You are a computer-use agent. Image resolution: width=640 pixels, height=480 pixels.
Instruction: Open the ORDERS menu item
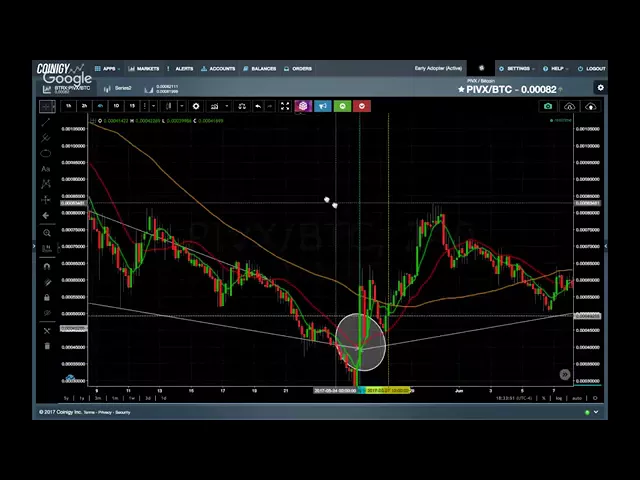point(298,69)
